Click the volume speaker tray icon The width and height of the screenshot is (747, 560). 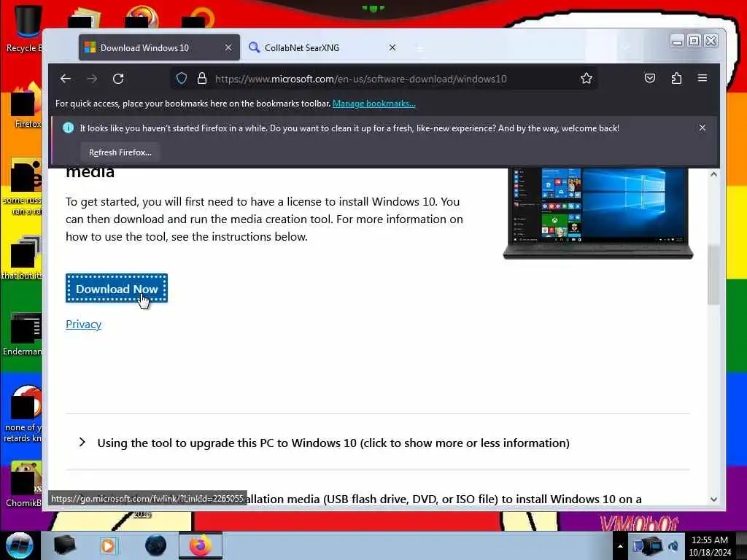tap(673, 546)
